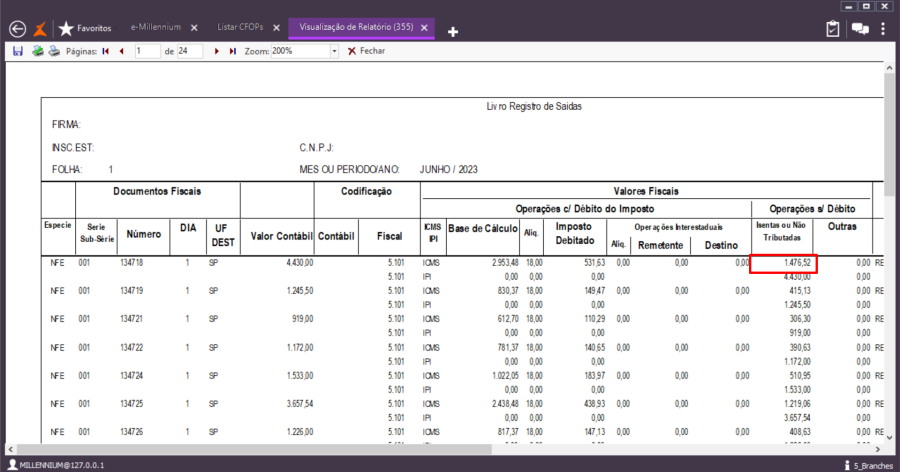Switch to the e-Millennium tab
This screenshot has width=900, height=472.
pyautogui.click(x=155, y=28)
